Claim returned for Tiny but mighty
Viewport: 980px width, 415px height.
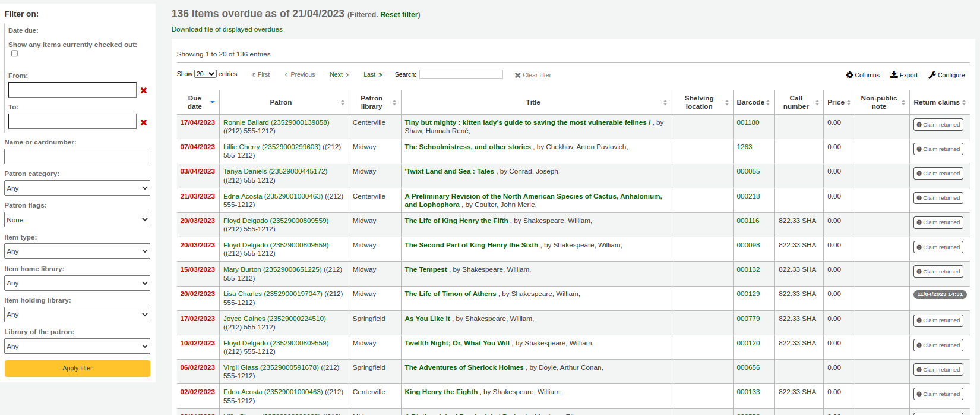point(938,125)
